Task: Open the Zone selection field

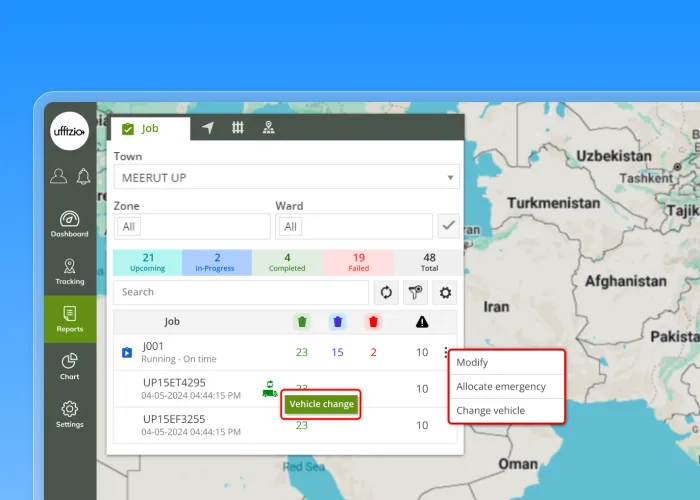Action: pyautogui.click(x=192, y=227)
